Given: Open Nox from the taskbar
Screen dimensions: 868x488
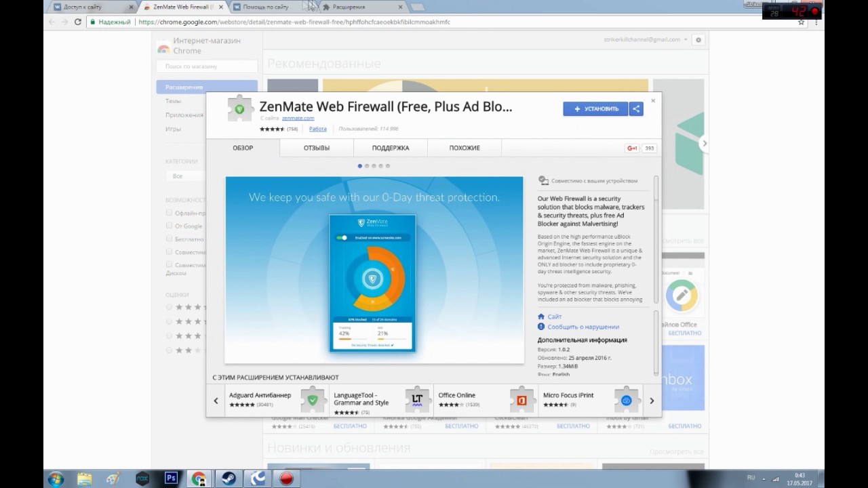Looking at the screenshot, I should pos(142,478).
